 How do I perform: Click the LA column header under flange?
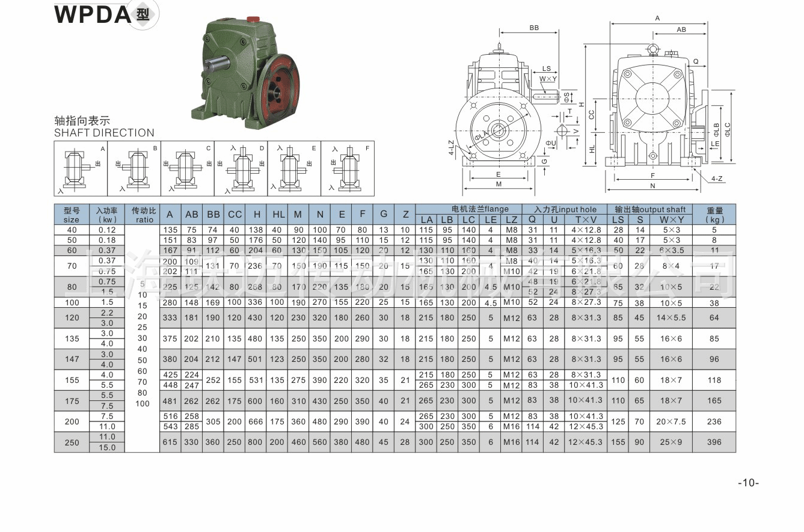pos(426,219)
